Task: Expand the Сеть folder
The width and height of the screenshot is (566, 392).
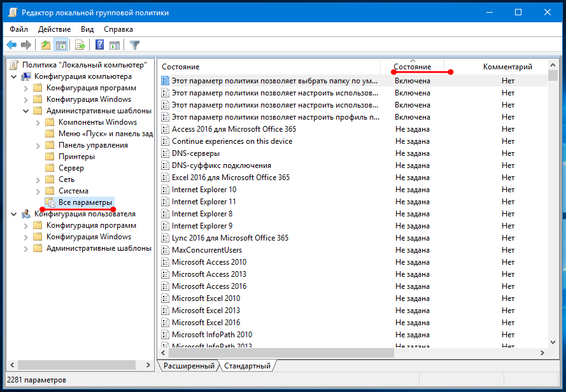Action: (x=38, y=179)
